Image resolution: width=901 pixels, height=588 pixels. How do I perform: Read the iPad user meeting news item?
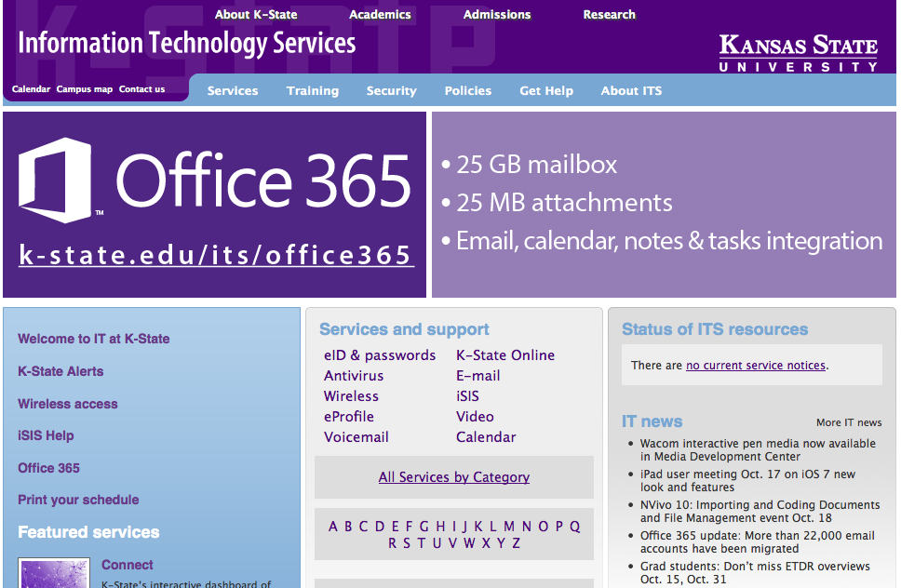tap(747, 481)
